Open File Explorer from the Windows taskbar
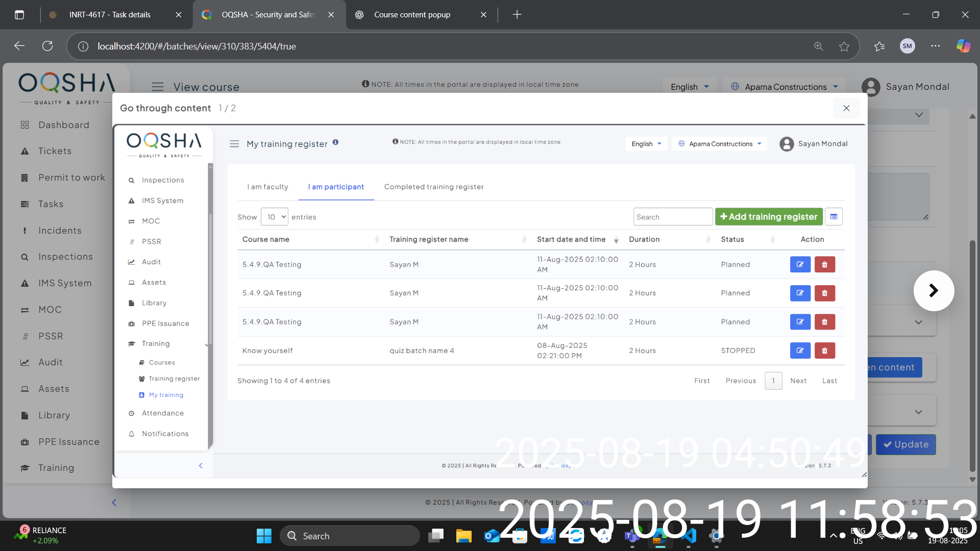 point(463,536)
